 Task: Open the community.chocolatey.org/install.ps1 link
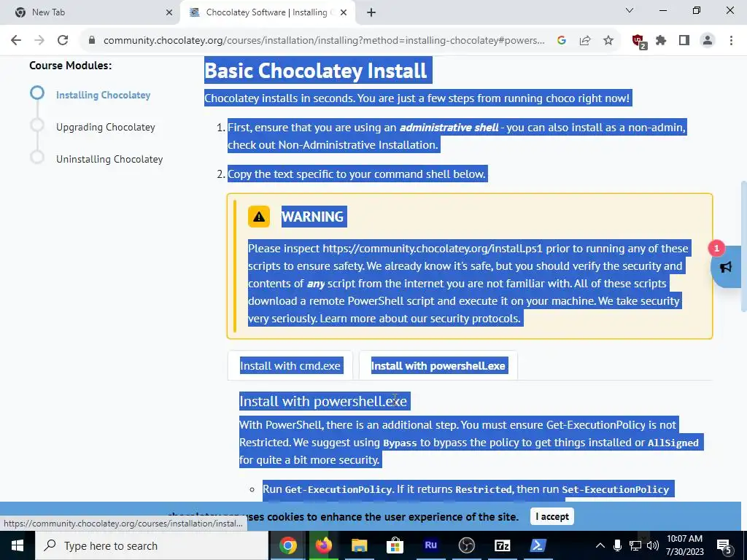[x=433, y=249]
